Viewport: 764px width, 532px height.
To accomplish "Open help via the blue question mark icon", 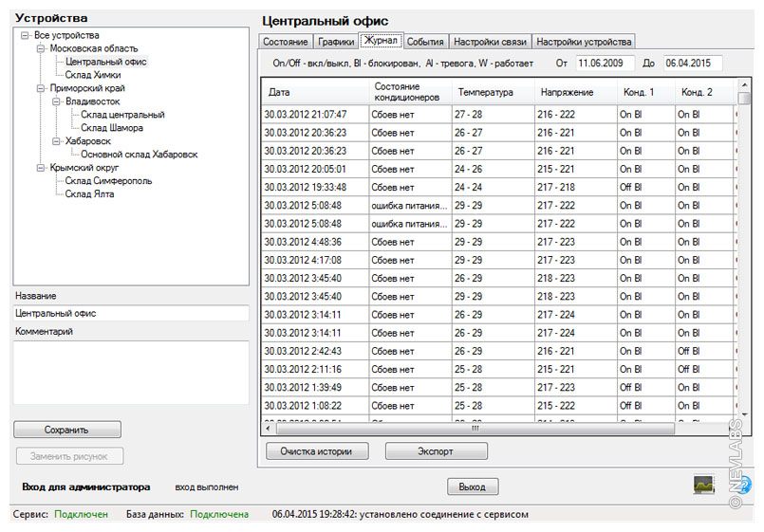I will tap(745, 485).
